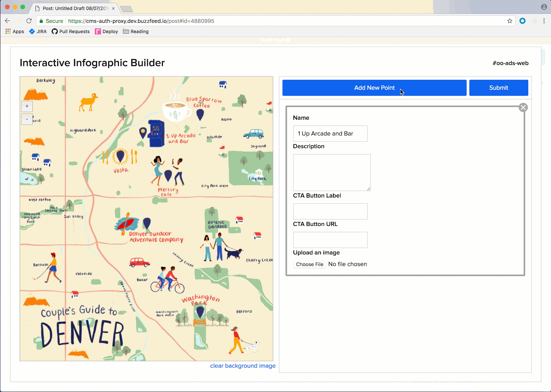Open the Reading bookmarks folder
The image size is (551, 392).
point(136,31)
